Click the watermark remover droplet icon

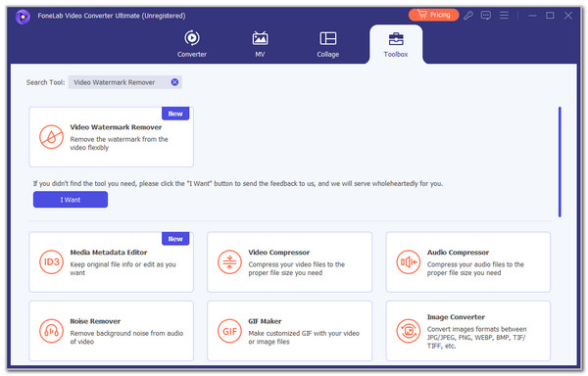[51, 137]
